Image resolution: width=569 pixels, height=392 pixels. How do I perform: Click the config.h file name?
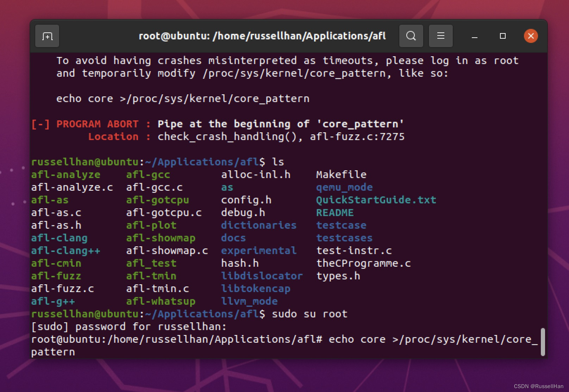coord(246,200)
